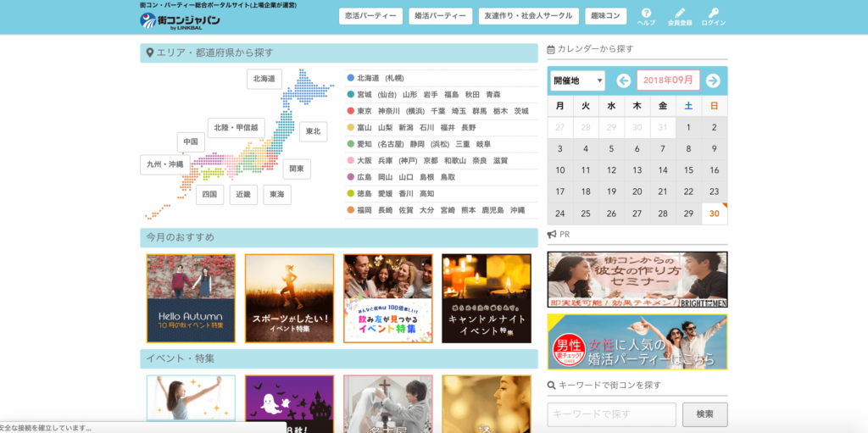Click the keyword search input field

point(611,414)
